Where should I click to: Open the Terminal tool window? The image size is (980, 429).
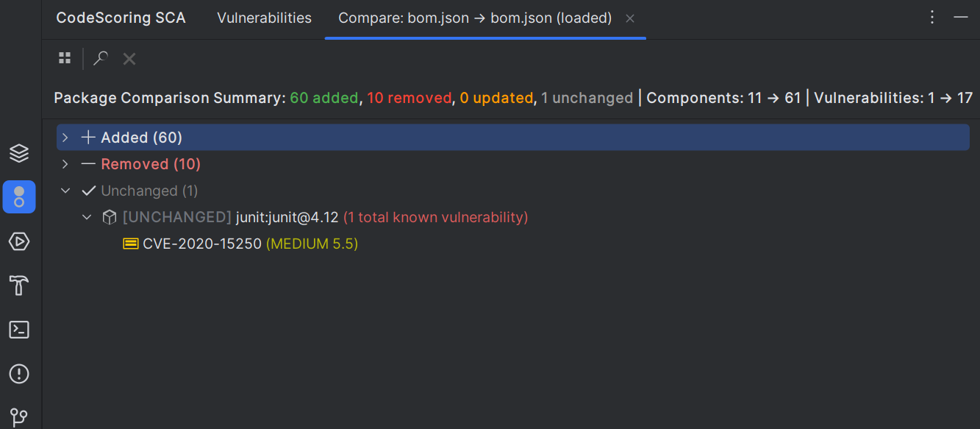click(x=19, y=330)
